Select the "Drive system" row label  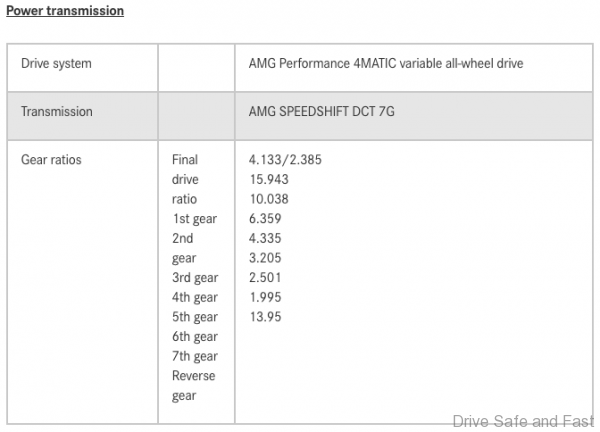tap(56, 64)
